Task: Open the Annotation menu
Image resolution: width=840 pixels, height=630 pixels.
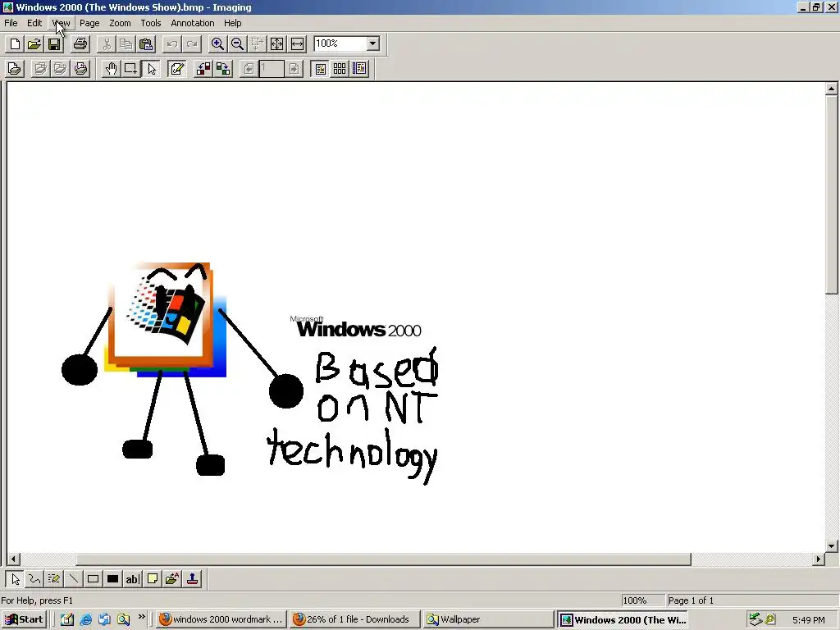Action: tap(192, 23)
